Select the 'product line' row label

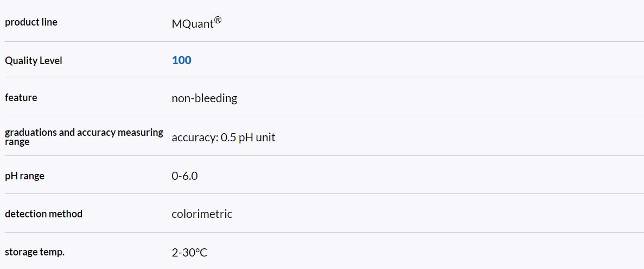31,22
